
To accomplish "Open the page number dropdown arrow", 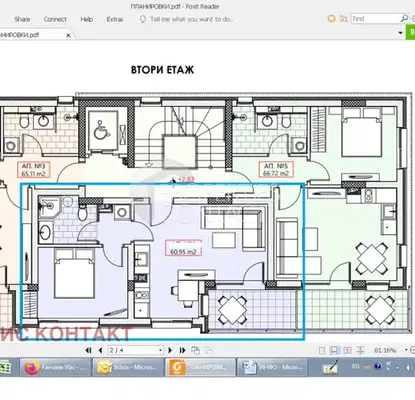I will point(161,350).
